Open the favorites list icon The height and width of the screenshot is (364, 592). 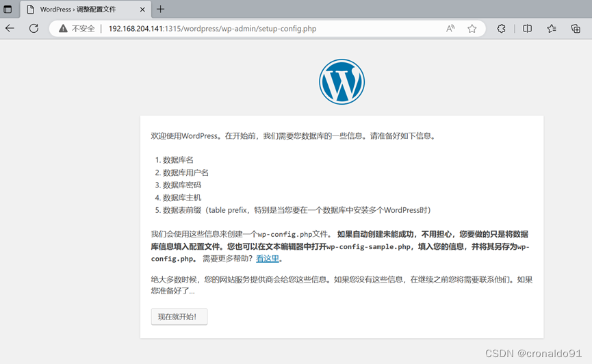pos(552,29)
